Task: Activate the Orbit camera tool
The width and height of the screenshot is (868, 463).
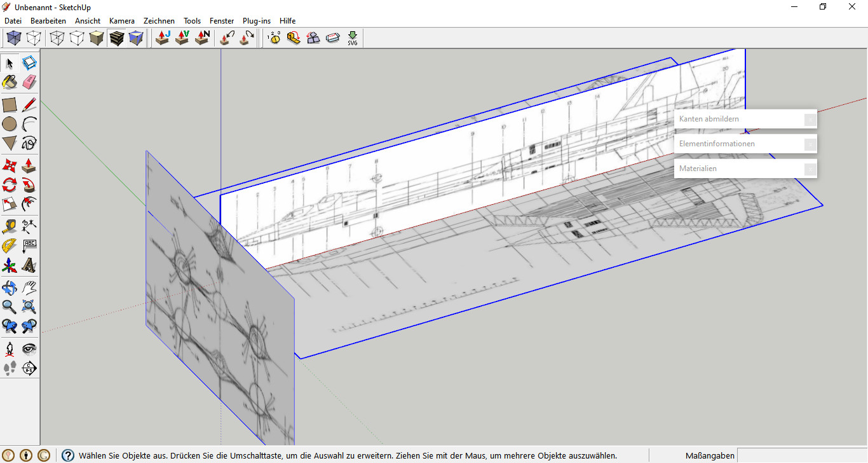Action: tap(10, 288)
